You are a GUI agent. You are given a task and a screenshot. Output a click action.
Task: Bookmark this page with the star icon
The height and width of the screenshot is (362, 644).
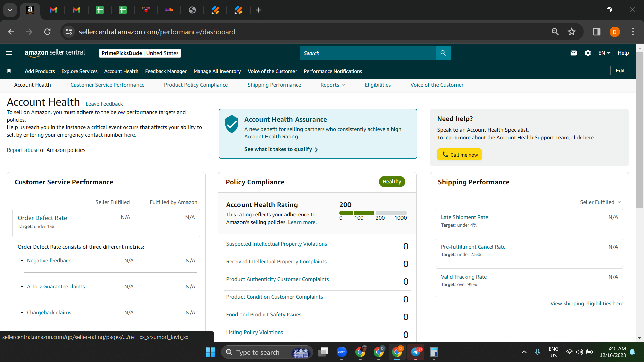pyautogui.click(x=572, y=32)
